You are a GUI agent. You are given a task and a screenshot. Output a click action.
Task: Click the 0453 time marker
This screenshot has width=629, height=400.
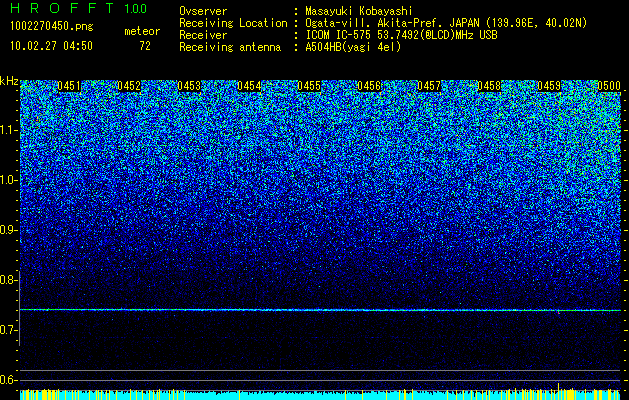(189, 86)
